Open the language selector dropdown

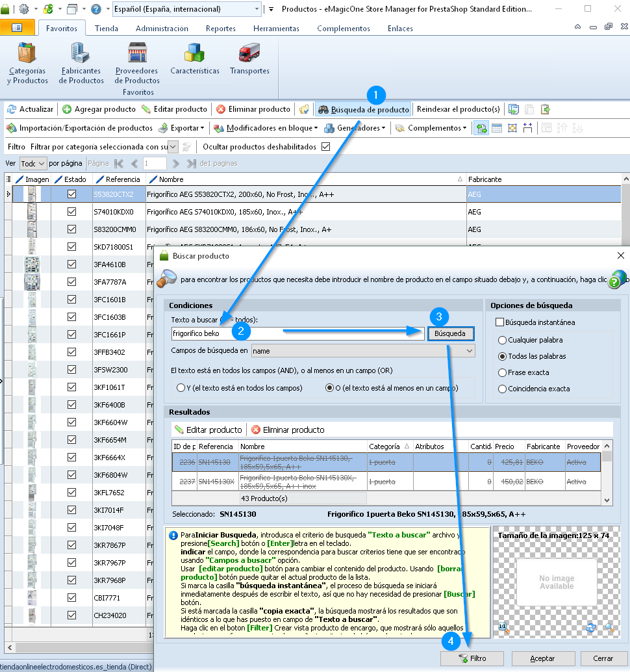coord(257,9)
